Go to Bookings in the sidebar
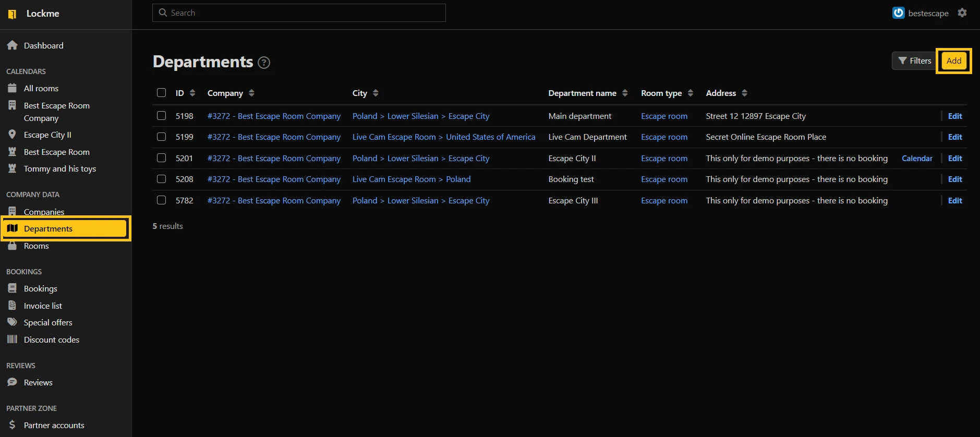The height and width of the screenshot is (437, 980). [x=40, y=288]
